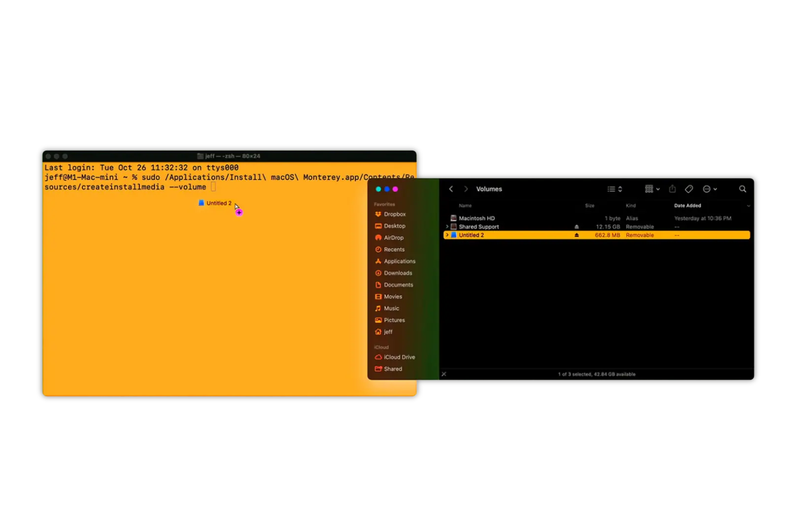This screenshot has width=798, height=532.
Task: Eject the Shared Support volume
Action: tap(576, 227)
